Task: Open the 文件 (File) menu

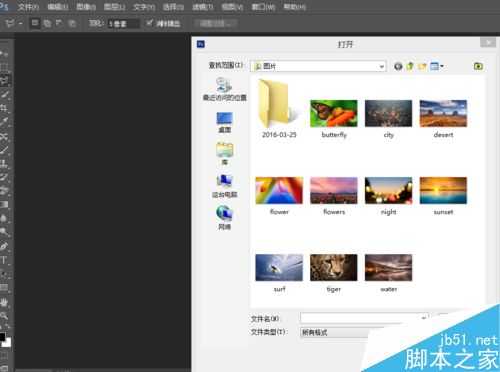Action: tap(28, 7)
